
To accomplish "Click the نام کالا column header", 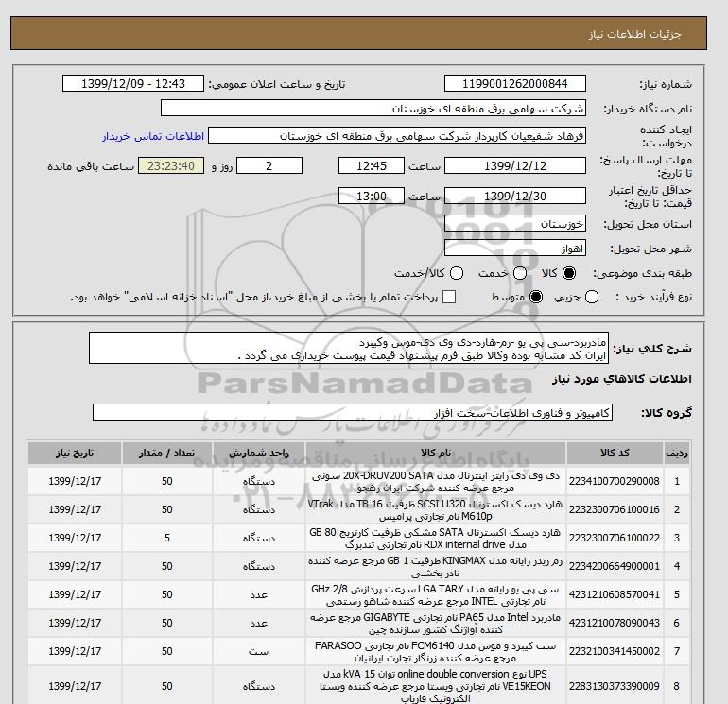I will 421,453.
